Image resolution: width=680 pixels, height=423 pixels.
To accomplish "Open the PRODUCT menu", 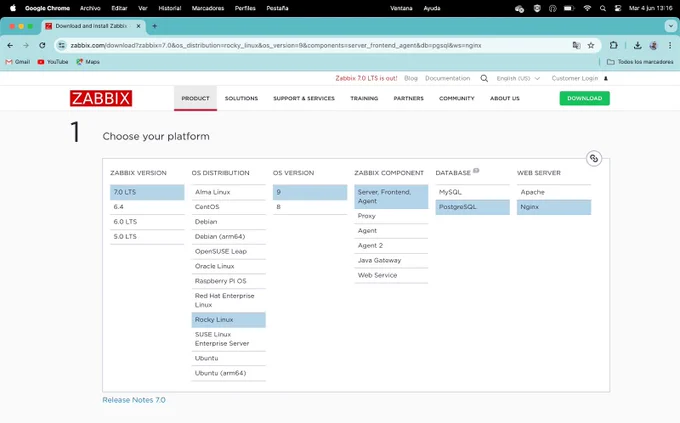I will tap(196, 98).
